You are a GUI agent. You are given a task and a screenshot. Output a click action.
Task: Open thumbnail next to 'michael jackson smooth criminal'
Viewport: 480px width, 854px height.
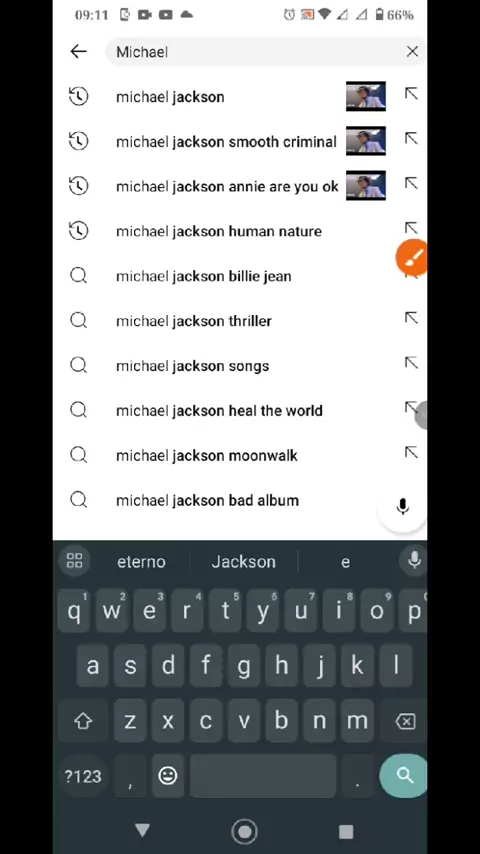point(366,141)
